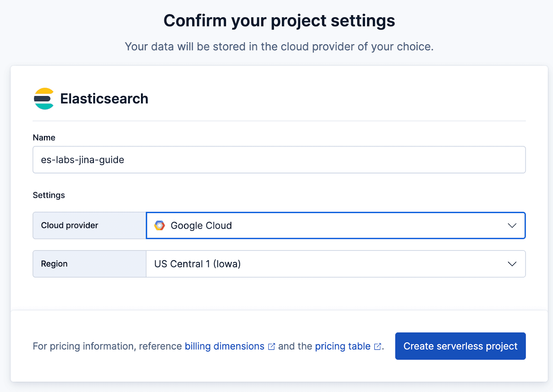Click the Cloud provider chevron arrow
The width and height of the screenshot is (553, 392).
click(512, 226)
